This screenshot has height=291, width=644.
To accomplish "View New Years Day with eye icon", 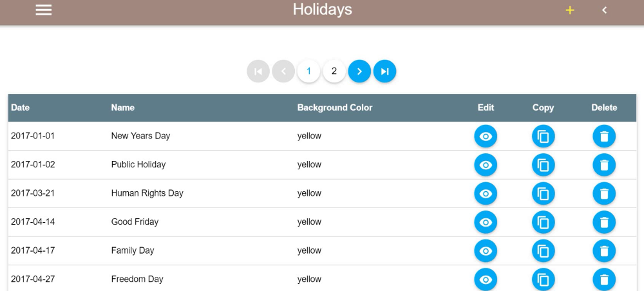I will tap(486, 136).
